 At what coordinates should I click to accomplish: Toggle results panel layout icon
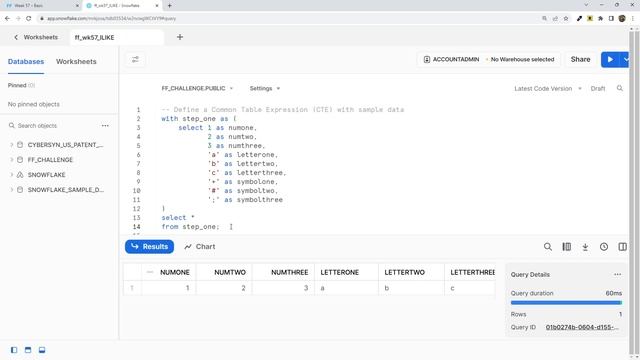coord(42,350)
